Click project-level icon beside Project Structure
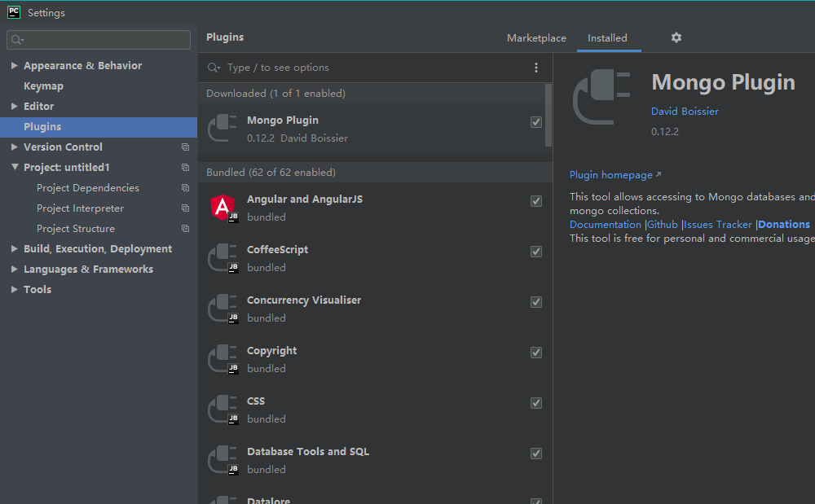This screenshot has height=504, width=815. [x=185, y=228]
